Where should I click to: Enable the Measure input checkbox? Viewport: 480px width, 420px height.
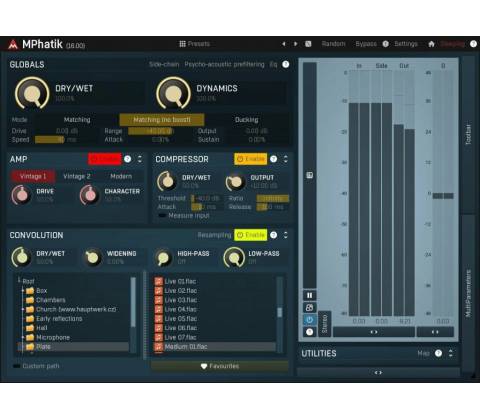162,216
